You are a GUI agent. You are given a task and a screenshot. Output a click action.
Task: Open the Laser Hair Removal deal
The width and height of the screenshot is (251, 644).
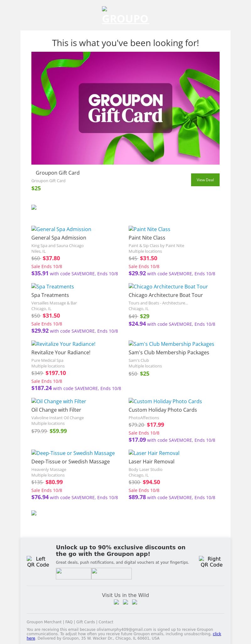tap(154, 453)
